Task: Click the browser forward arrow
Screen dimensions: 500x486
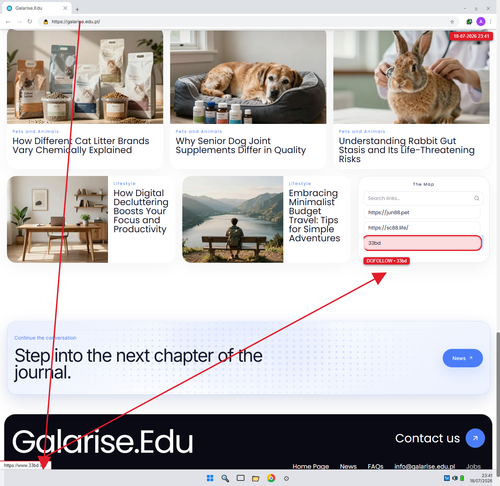Action: click(19, 22)
